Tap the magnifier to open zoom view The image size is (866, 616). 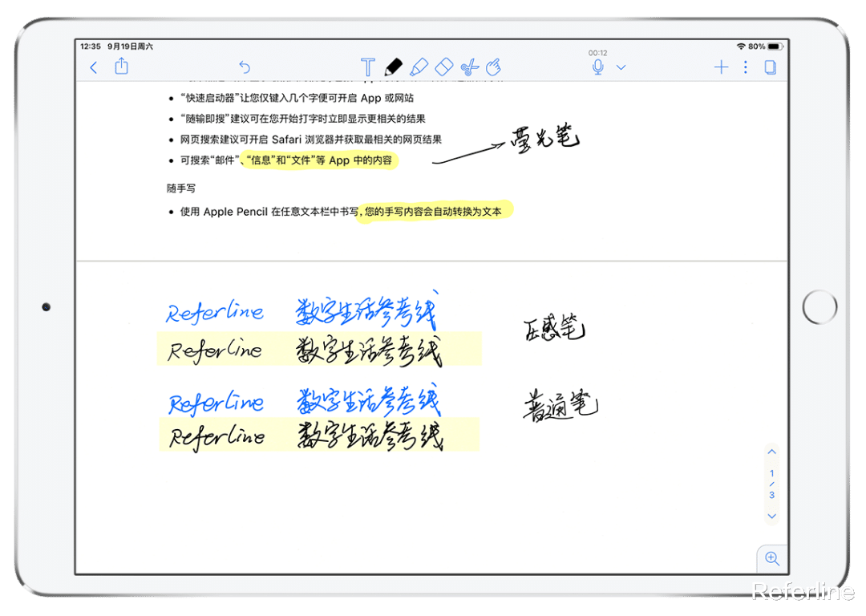[771, 558]
